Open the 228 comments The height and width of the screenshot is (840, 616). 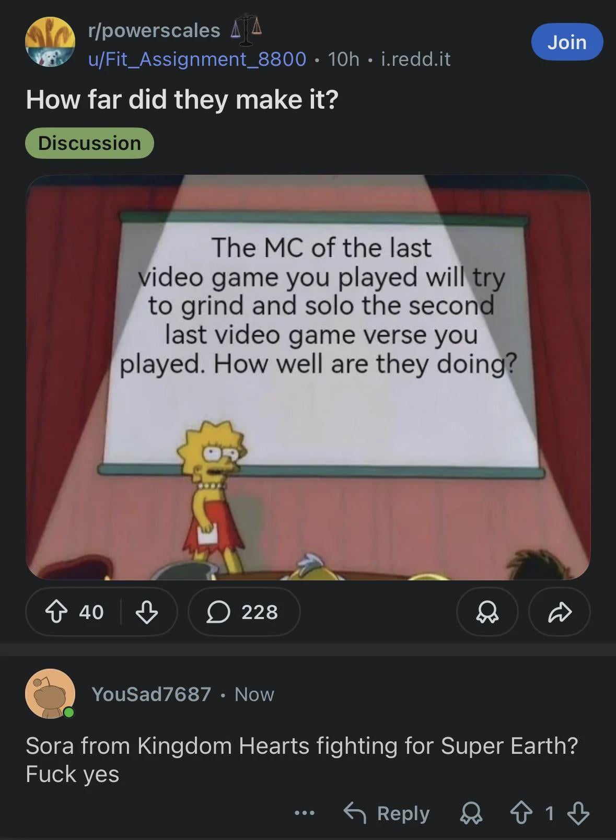point(244,612)
